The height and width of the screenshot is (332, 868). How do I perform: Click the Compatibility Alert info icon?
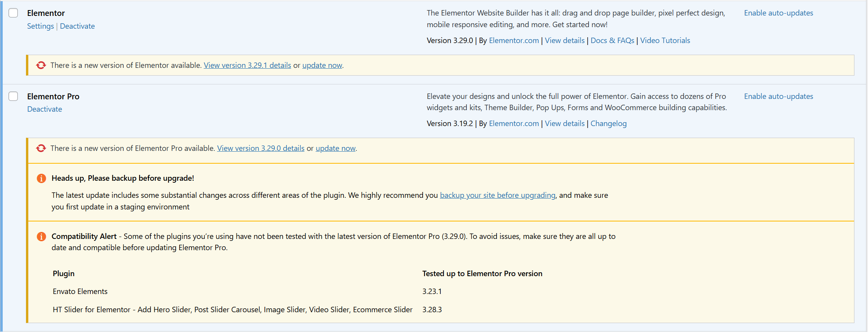[41, 236]
